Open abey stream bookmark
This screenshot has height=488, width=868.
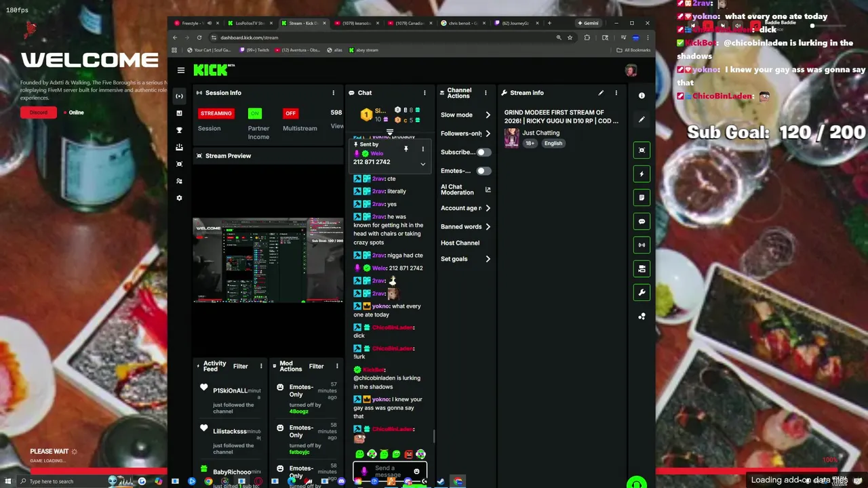coord(363,50)
